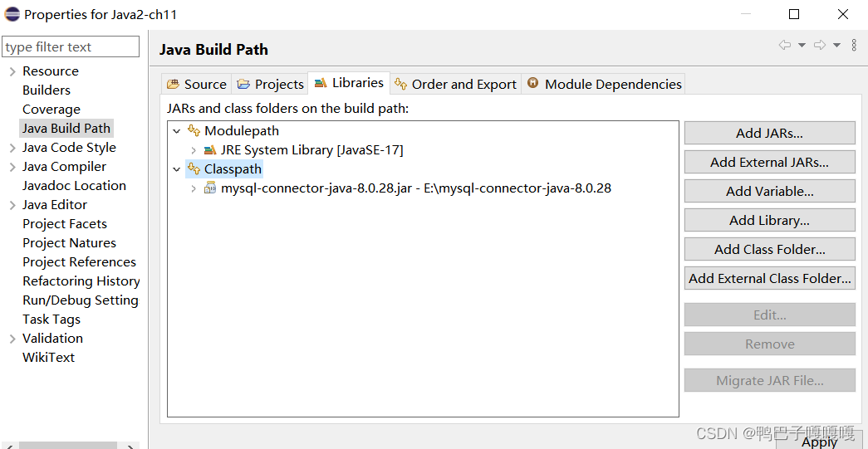Image resolution: width=868 pixels, height=449 pixels.
Task: Expand the mysql-connector-java jar entry
Action: coord(194,188)
